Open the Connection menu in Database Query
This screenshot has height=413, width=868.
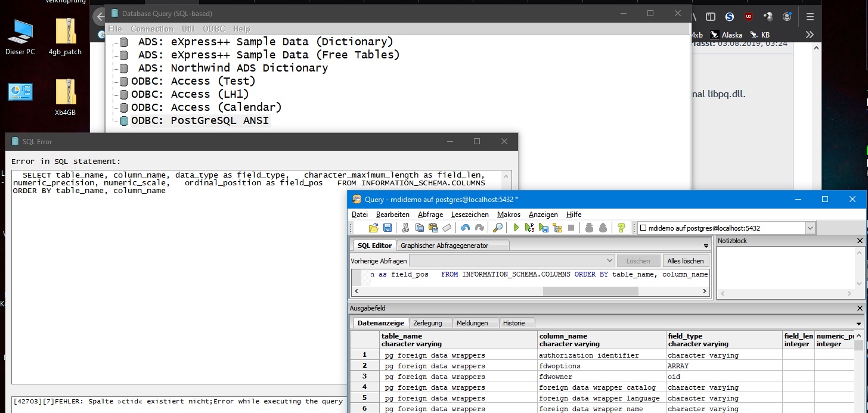tap(152, 29)
